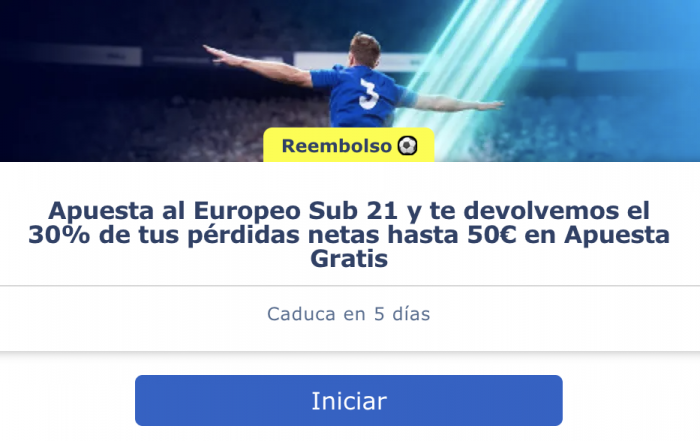Screen dimensions: 700x441
Task: Click the player's outstretched left-side arm
Action: (x=259, y=66)
